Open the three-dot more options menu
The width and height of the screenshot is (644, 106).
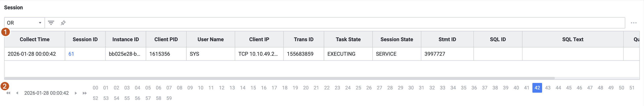pos(633,23)
